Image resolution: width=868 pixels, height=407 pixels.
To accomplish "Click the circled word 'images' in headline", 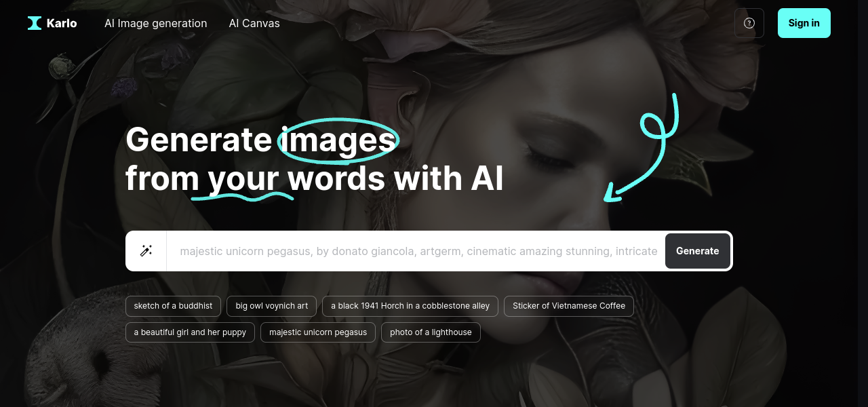I will pyautogui.click(x=338, y=140).
